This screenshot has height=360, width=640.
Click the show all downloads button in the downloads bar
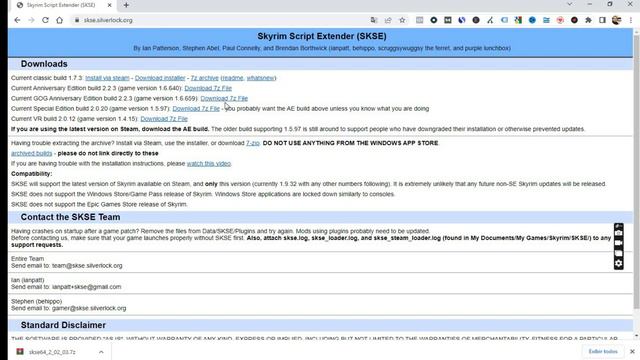[x=603, y=351]
